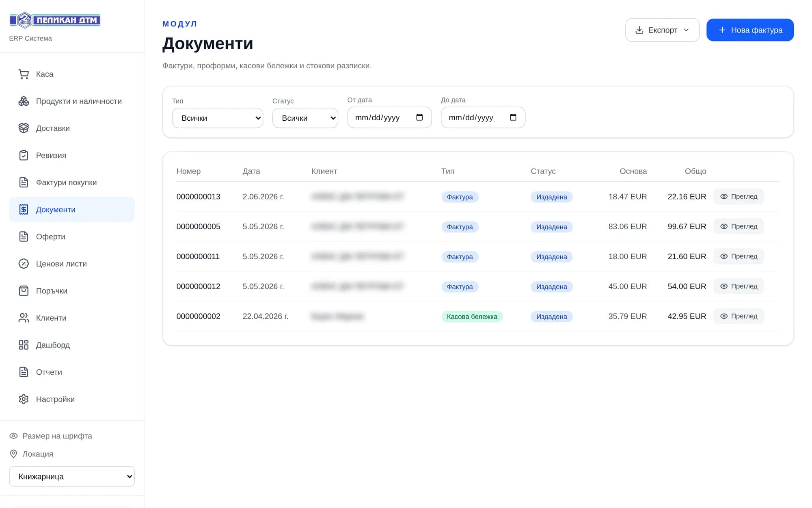Viewport: 812px width, 508px height.
Task: Click the Оферти file icon
Action: click(x=24, y=237)
